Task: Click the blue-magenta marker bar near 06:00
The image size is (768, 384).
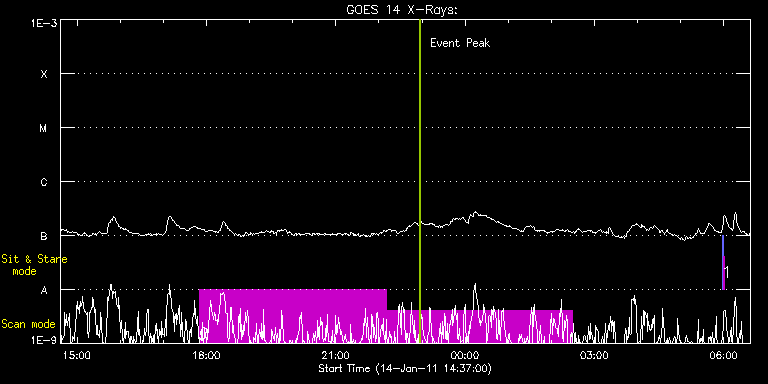Action: [723, 263]
